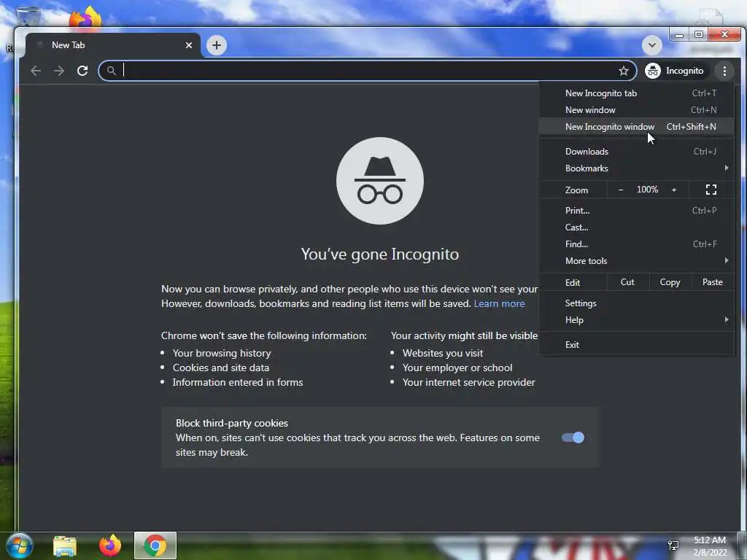Select Cast... in the menu
Screen dimensions: 747x560
point(636,227)
